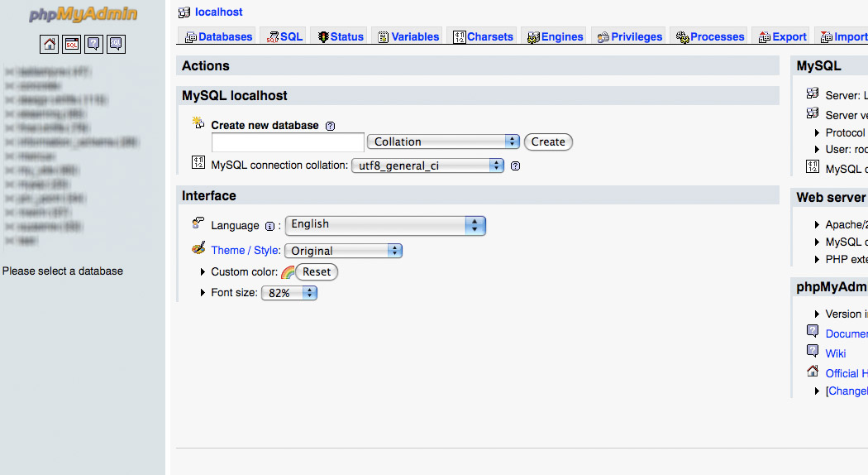Open the Original theme dropdown

[x=343, y=251]
